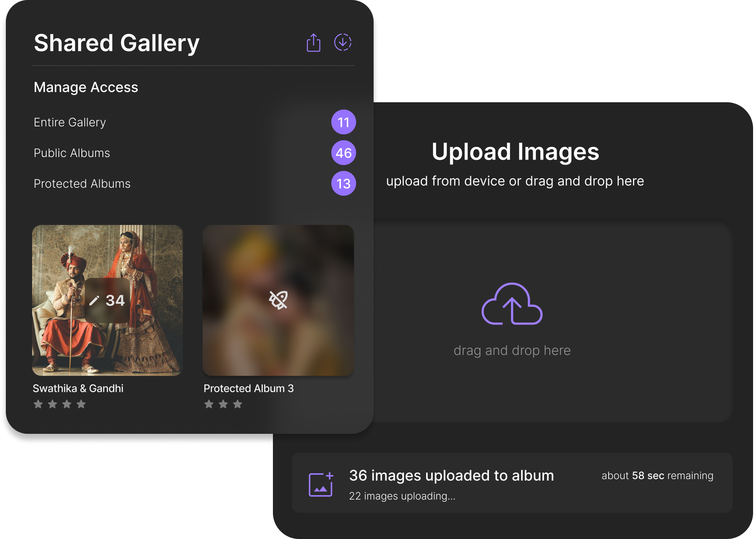Click the share icon in Shared Gallery header
Image resolution: width=756 pixels, height=539 pixels.
(313, 43)
